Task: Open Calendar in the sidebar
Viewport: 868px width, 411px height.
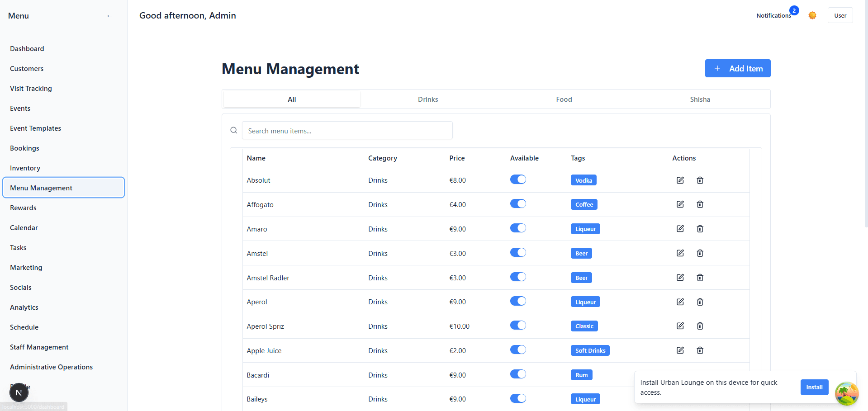Action: coord(63,228)
